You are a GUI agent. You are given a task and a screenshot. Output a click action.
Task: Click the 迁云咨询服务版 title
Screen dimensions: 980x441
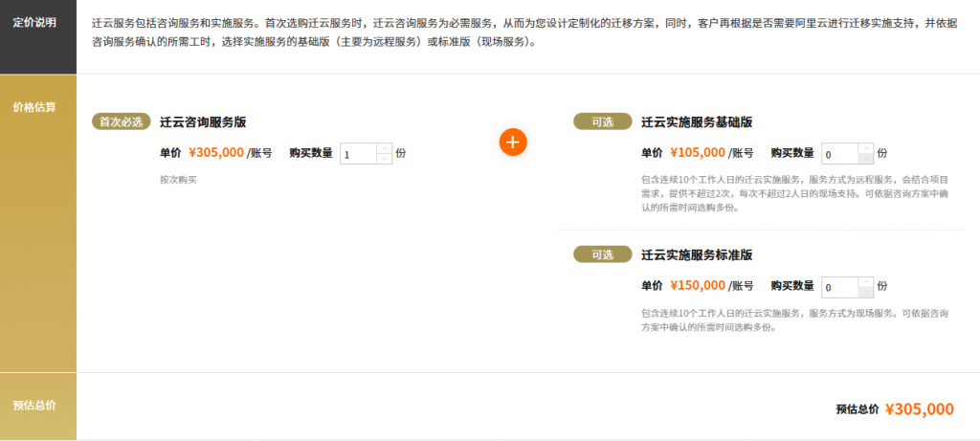pos(203,121)
